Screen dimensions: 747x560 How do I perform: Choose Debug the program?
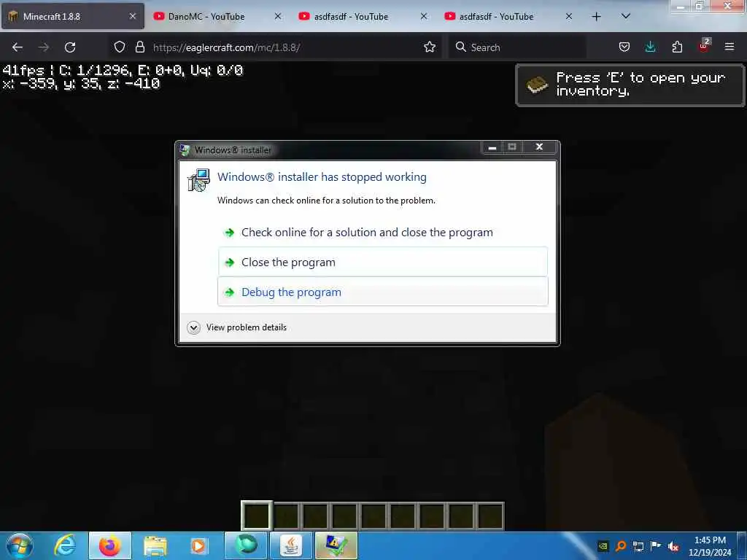[x=383, y=292]
